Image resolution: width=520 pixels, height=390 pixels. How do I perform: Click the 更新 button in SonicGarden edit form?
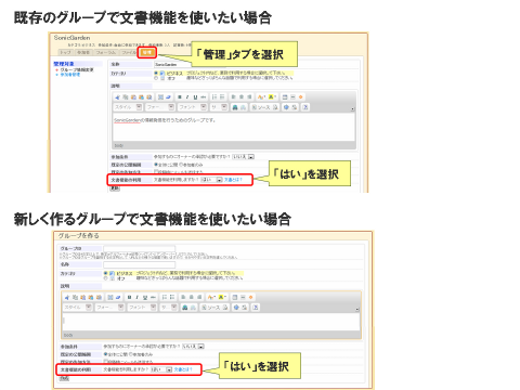[x=115, y=188]
